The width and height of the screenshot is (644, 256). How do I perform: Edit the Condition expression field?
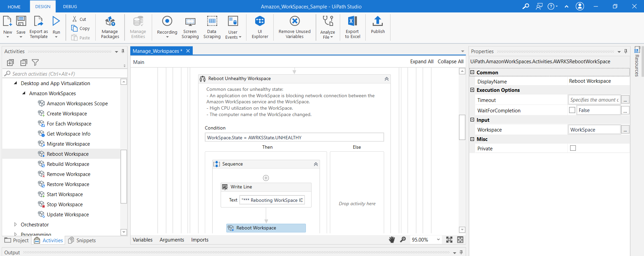click(x=294, y=137)
